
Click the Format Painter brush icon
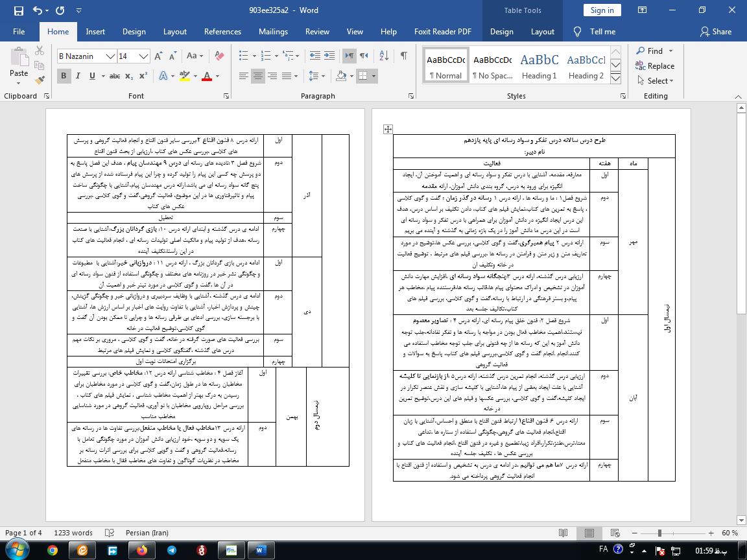click(40, 81)
